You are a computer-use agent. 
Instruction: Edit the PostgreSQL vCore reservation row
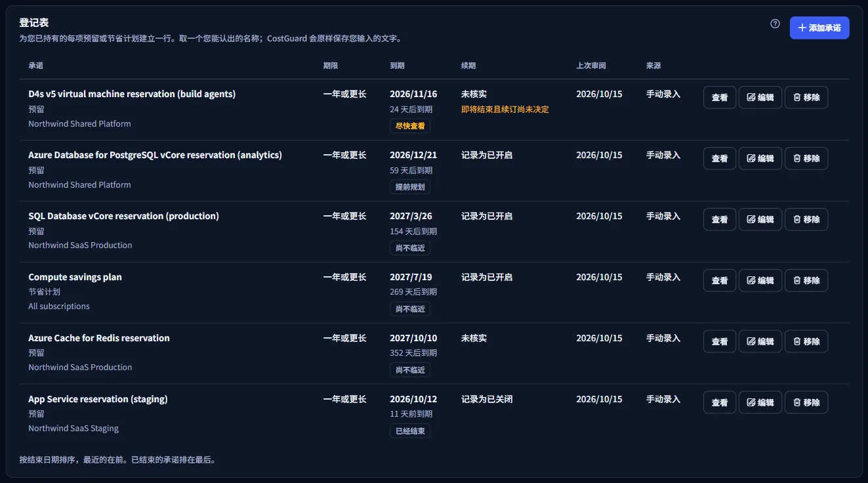coord(760,158)
